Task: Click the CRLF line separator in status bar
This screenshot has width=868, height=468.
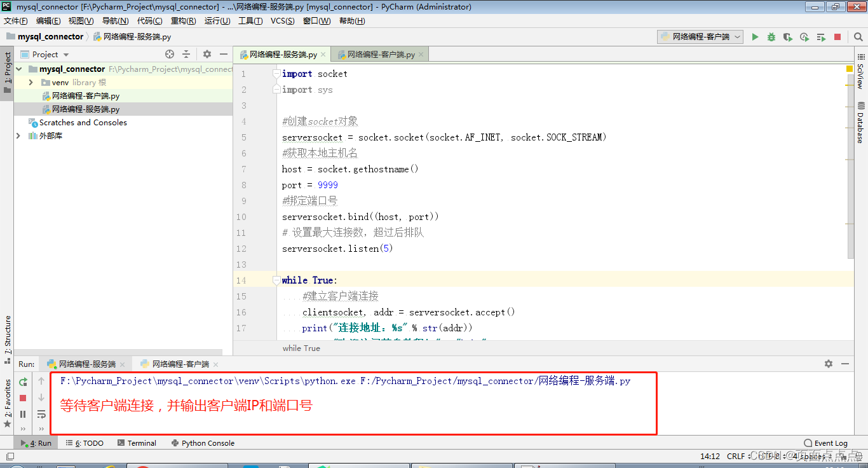Action: 736,457
